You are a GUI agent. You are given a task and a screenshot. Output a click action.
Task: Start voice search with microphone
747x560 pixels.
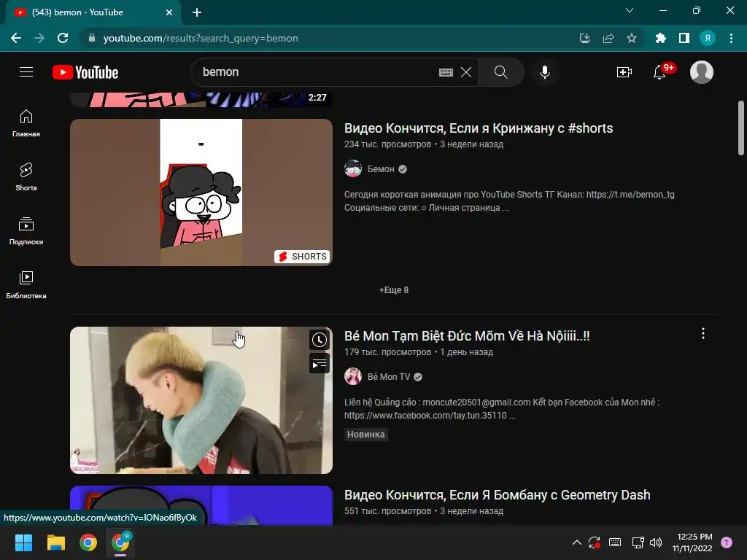click(544, 72)
